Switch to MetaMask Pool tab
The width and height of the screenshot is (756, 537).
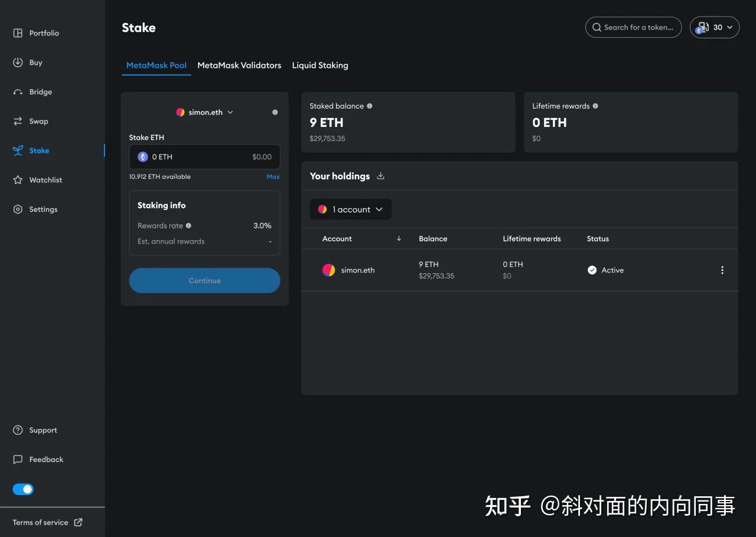pyautogui.click(x=157, y=66)
